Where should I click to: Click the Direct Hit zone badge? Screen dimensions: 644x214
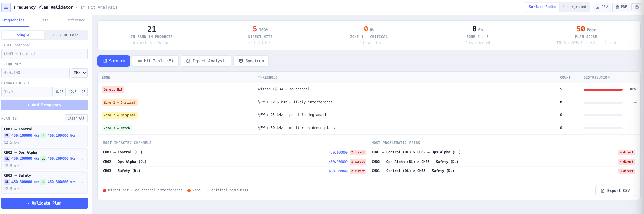pos(113,89)
